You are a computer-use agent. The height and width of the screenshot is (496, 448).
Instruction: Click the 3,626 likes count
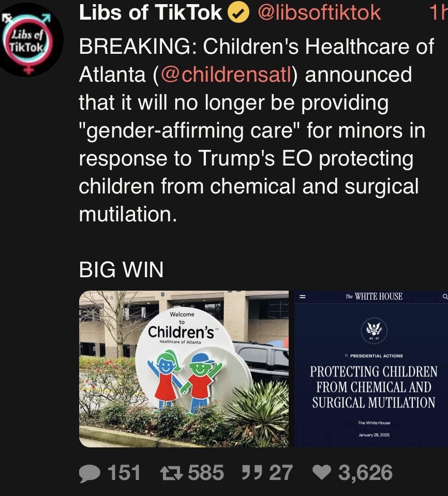(x=365, y=473)
